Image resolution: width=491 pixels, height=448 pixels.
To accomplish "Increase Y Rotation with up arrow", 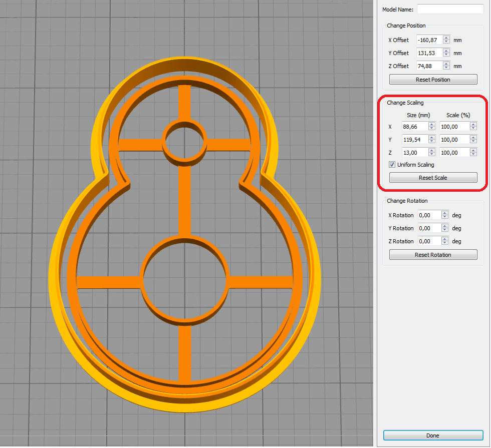I will point(445,226).
